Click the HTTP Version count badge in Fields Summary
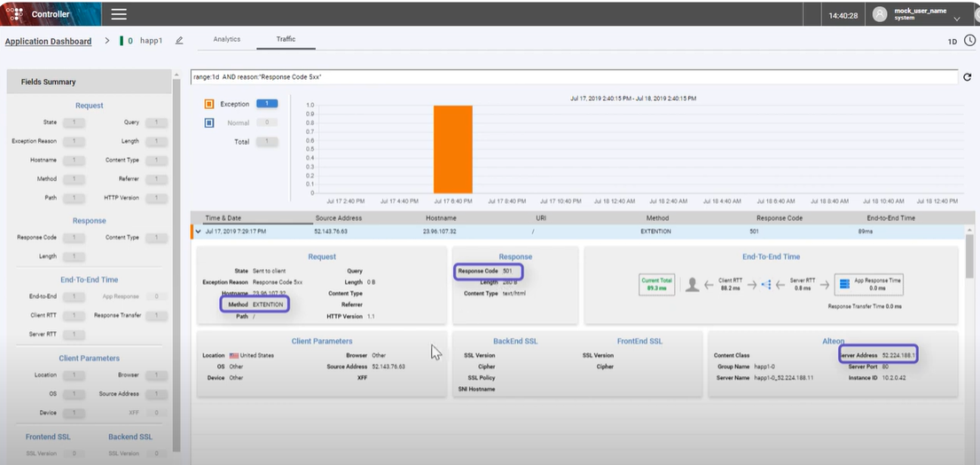This screenshot has height=465, width=980. [x=156, y=198]
